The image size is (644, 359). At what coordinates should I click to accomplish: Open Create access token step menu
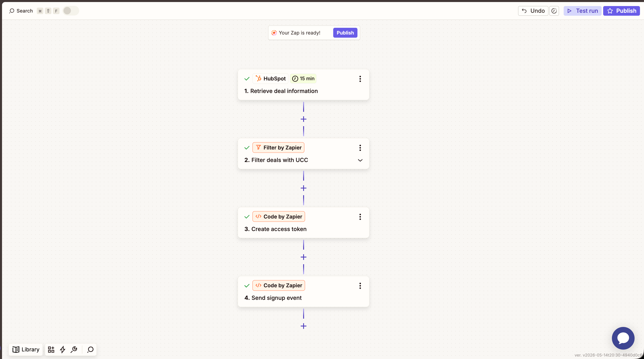(360, 217)
